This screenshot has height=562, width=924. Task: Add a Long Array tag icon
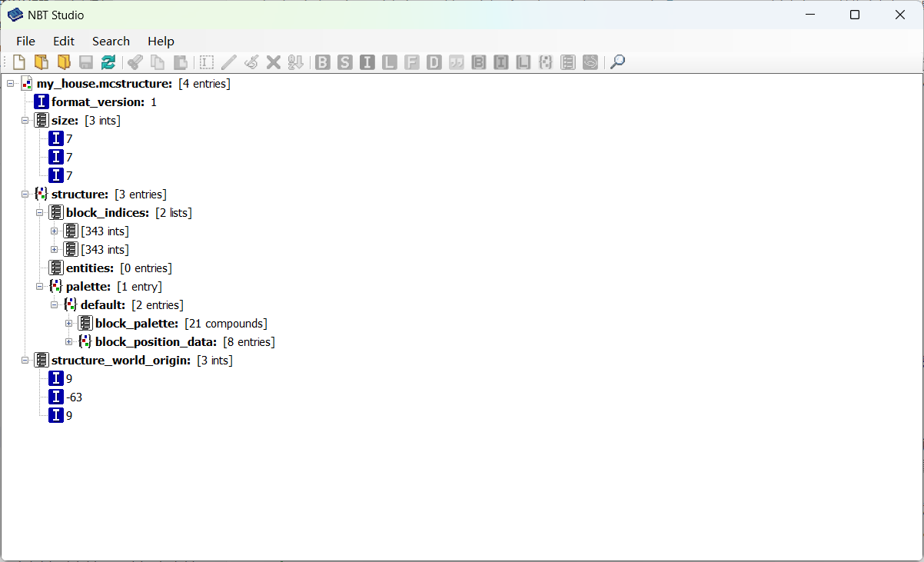tap(523, 62)
